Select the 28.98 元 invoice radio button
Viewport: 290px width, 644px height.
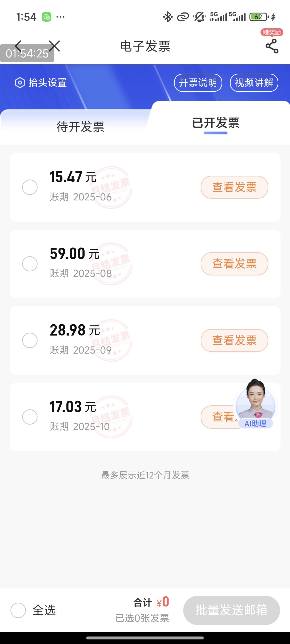[30, 340]
